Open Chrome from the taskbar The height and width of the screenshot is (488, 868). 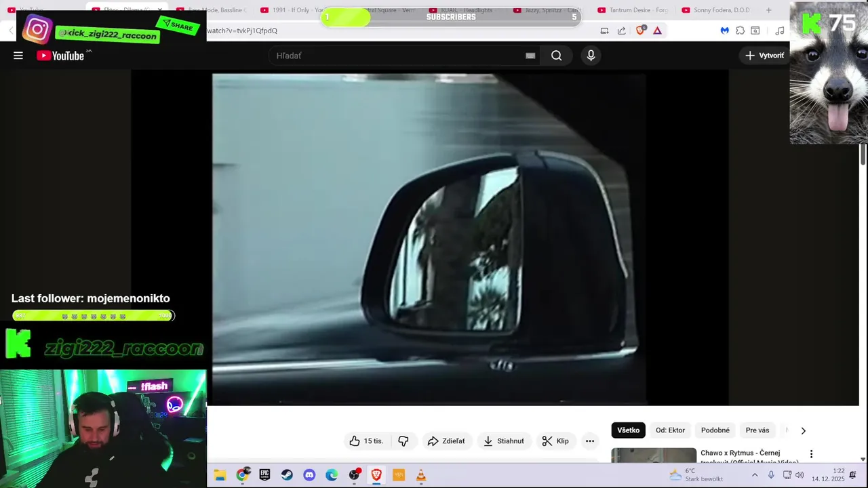click(242, 475)
